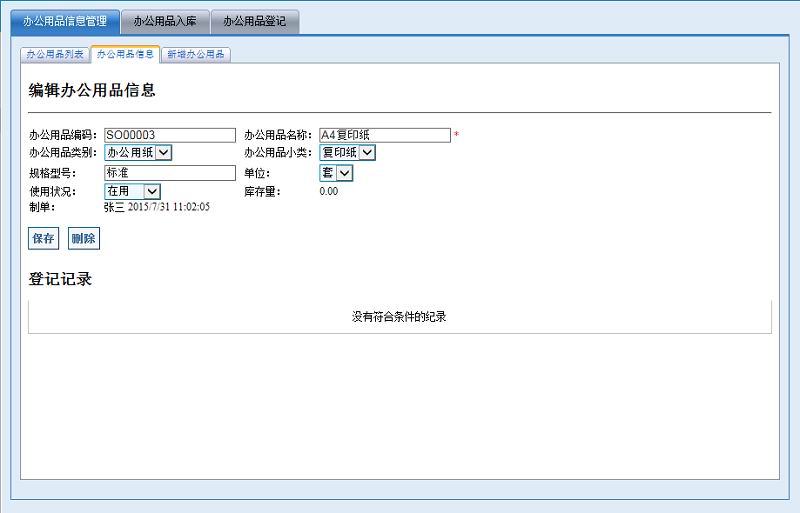Click the 规格型号 field 标准
800x513 pixels.
[x=170, y=173]
